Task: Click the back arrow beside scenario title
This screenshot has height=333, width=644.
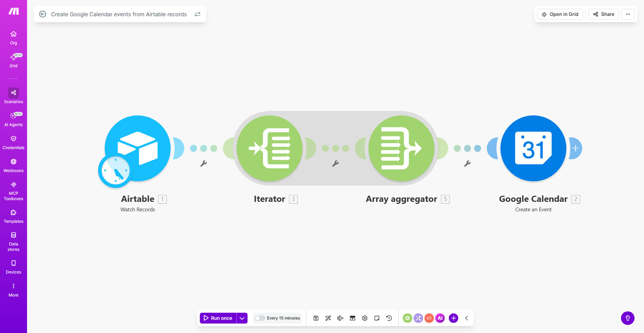Action: pos(43,14)
